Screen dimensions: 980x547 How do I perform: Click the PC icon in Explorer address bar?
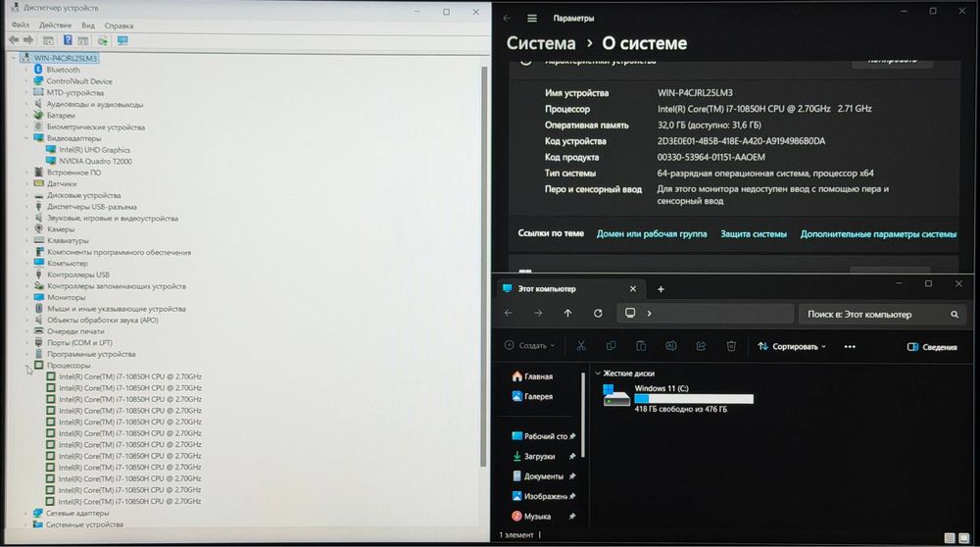[630, 313]
